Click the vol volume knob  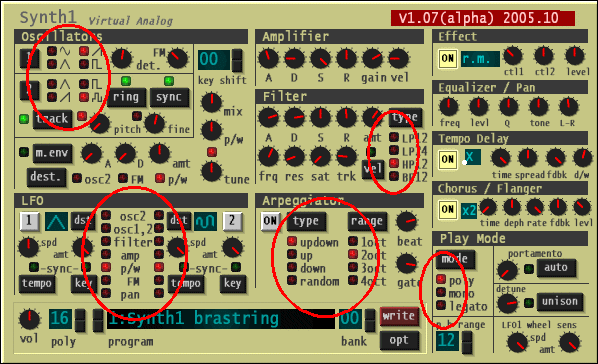click(x=29, y=319)
